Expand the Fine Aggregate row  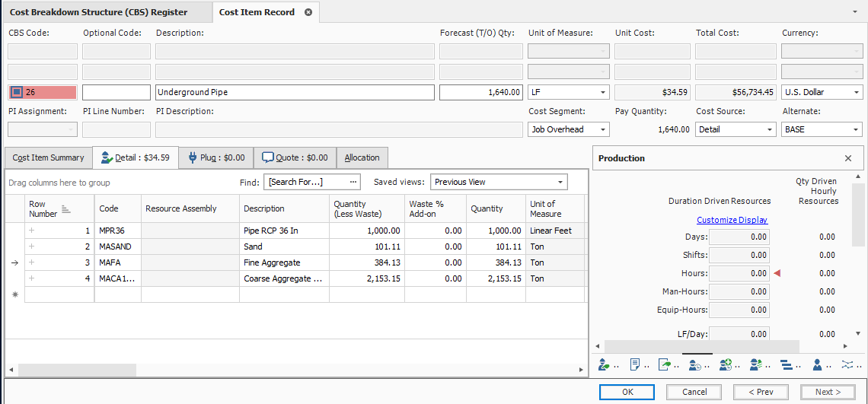tap(32, 262)
